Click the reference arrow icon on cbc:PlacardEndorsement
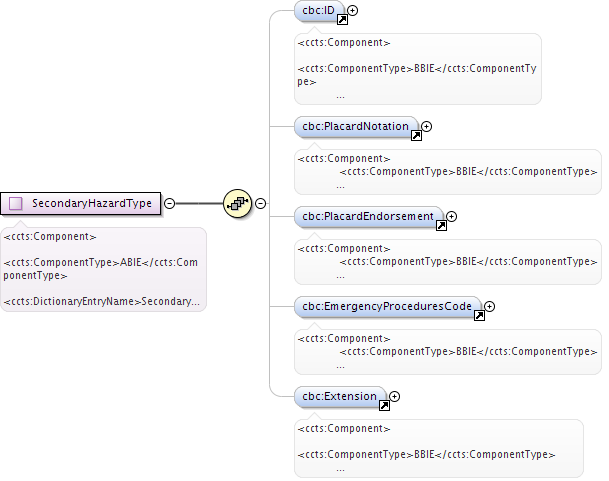 coord(441,226)
